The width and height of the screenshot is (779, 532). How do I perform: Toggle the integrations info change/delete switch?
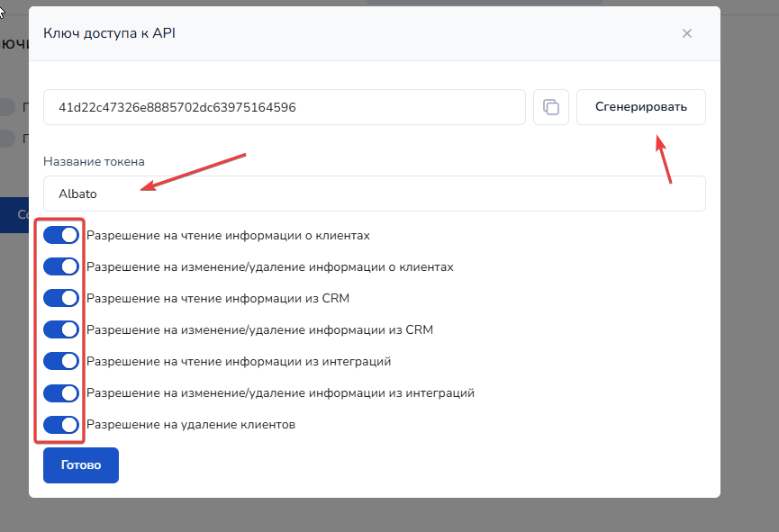click(61, 393)
